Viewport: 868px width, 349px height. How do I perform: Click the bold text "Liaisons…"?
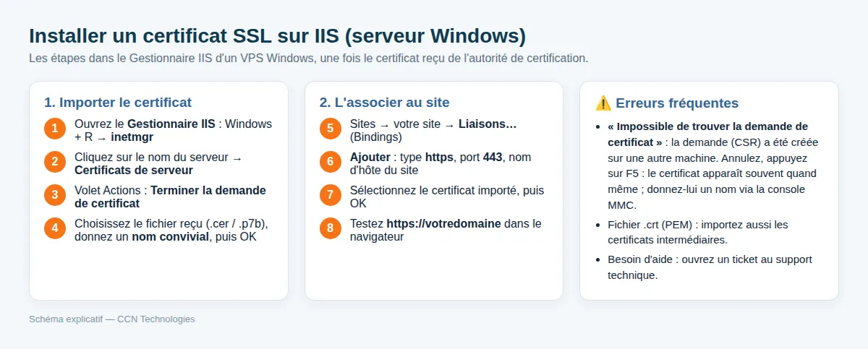pyautogui.click(x=488, y=124)
